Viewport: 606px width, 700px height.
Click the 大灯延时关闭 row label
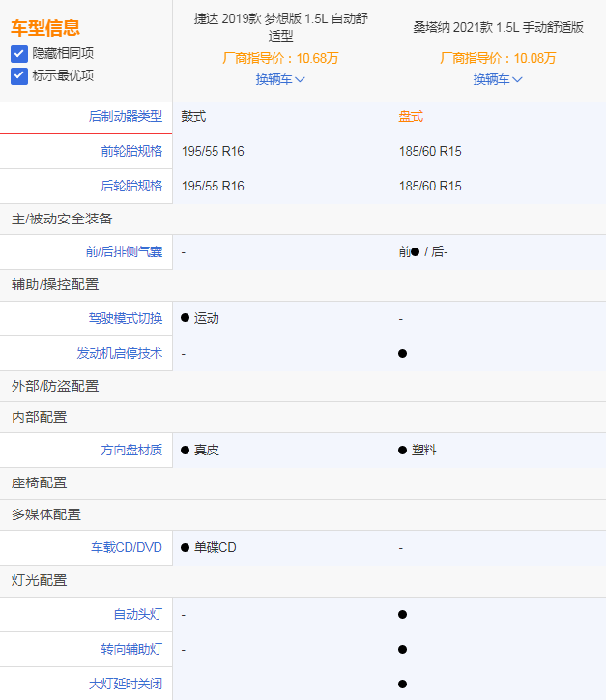[126, 684]
